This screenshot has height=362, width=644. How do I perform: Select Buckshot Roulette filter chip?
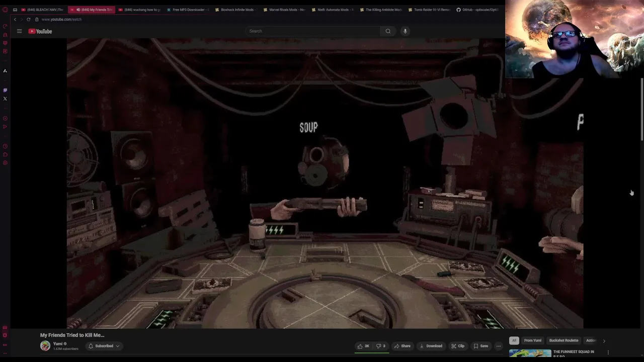coord(563,340)
